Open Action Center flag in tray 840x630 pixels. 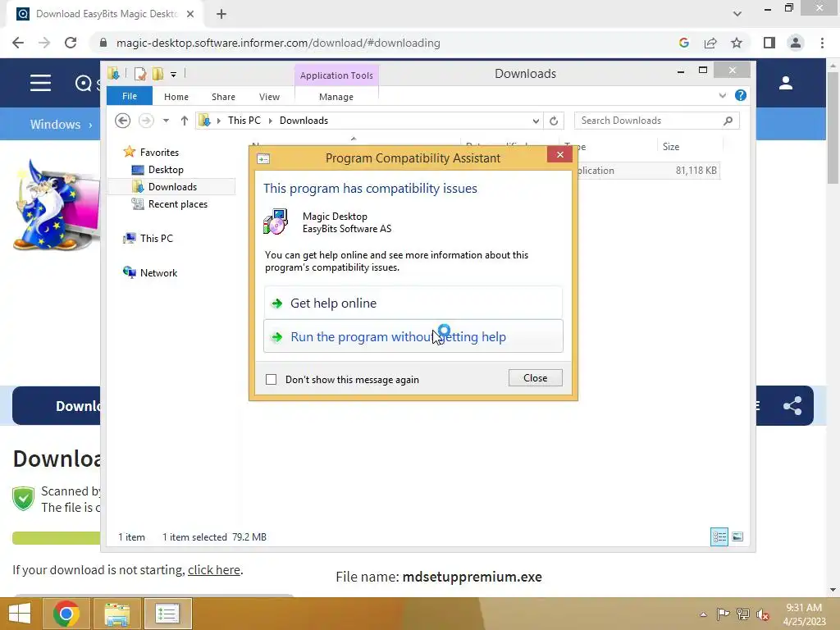[x=723, y=614]
